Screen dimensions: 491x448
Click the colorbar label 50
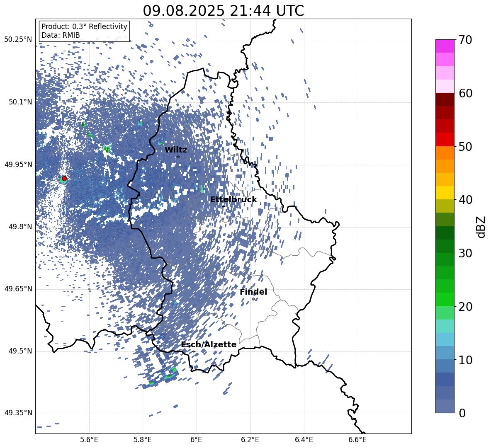pyautogui.click(x=465, y=147)
